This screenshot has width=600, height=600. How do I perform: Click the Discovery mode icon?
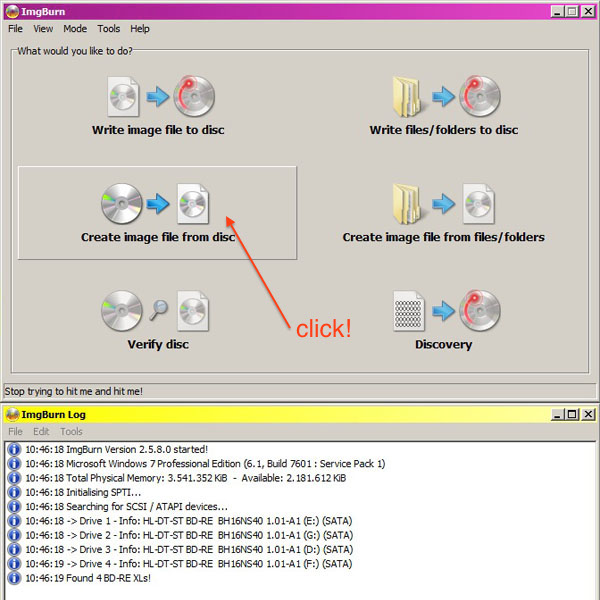[447, 310]
